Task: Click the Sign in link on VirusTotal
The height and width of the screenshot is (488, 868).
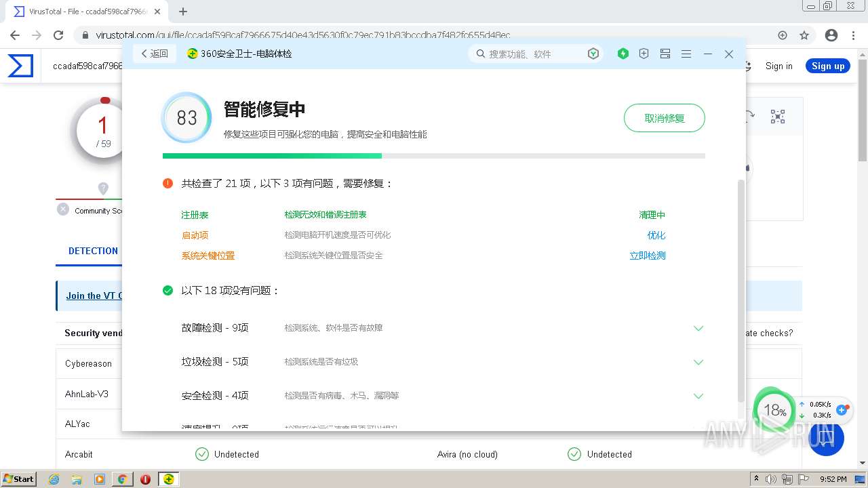Action: [778, 66]
